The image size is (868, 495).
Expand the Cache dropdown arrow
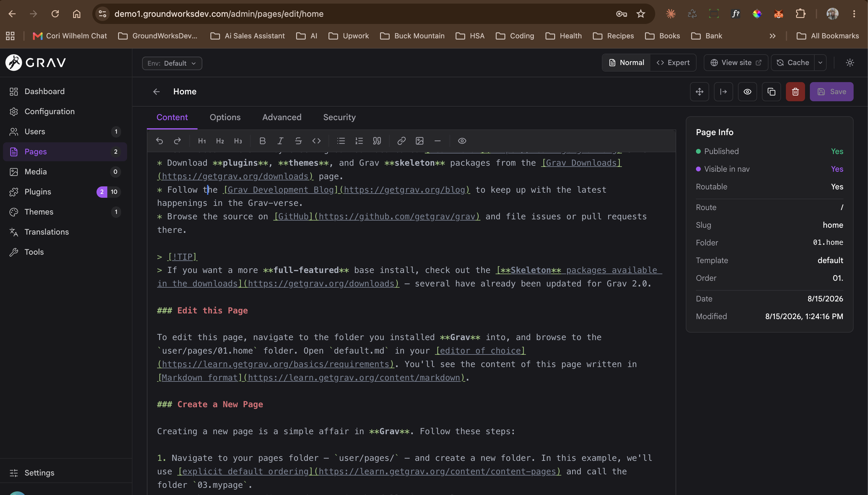pyautogui.click(x=820, y=63)
